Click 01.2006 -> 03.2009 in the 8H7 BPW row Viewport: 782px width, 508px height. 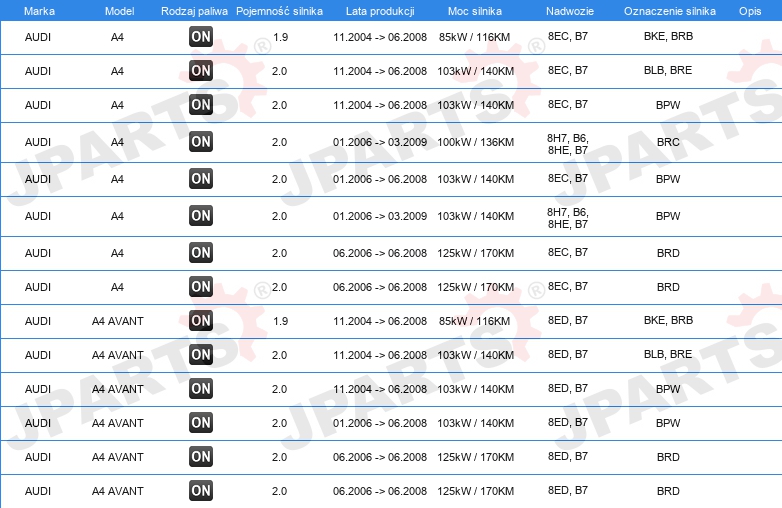(380, 216)
